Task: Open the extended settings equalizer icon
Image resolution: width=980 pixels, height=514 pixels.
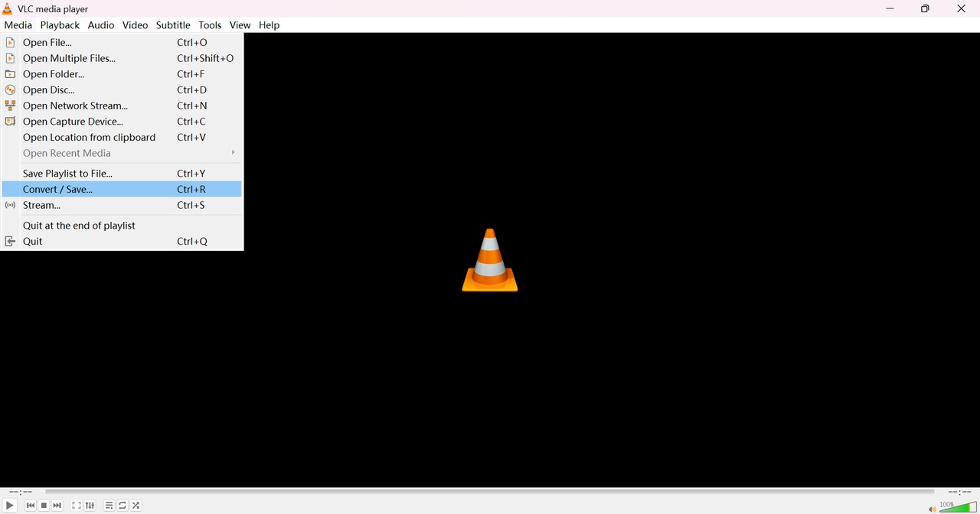Action: (x=90, y=505)
